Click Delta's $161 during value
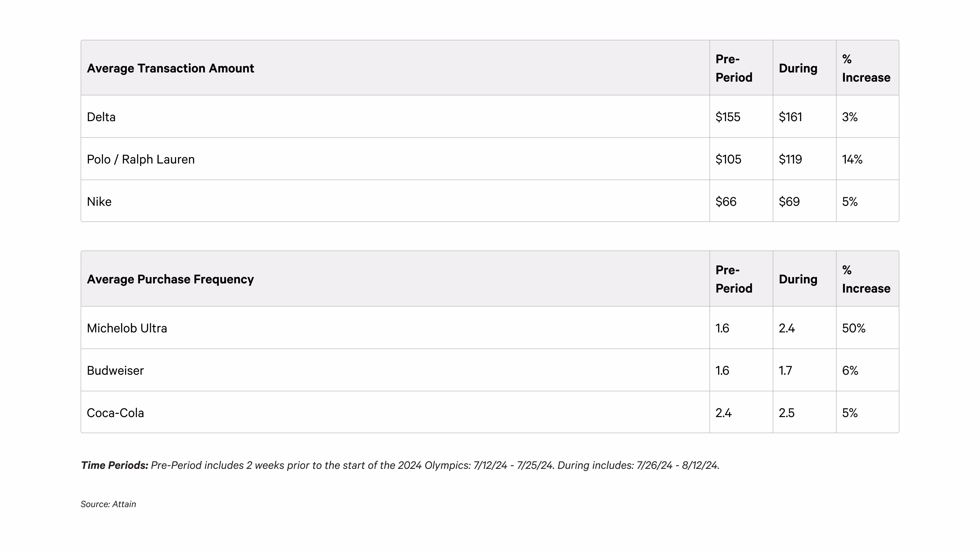 pos(790,117)
